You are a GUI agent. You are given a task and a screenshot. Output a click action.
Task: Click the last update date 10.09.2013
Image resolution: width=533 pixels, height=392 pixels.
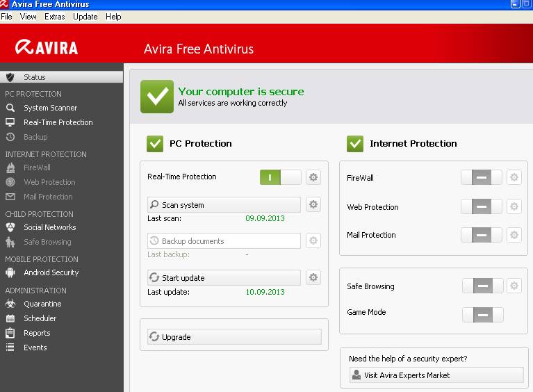(x=265, y=292)
